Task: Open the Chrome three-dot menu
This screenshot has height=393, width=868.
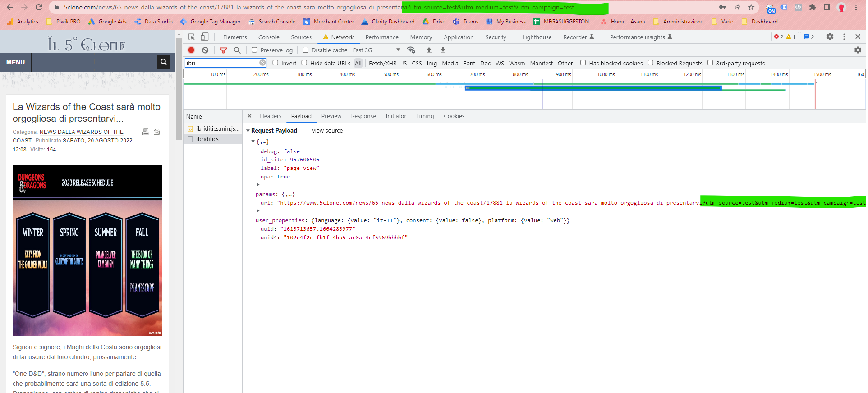Action: pyautogui.click(x=856, y=7)
